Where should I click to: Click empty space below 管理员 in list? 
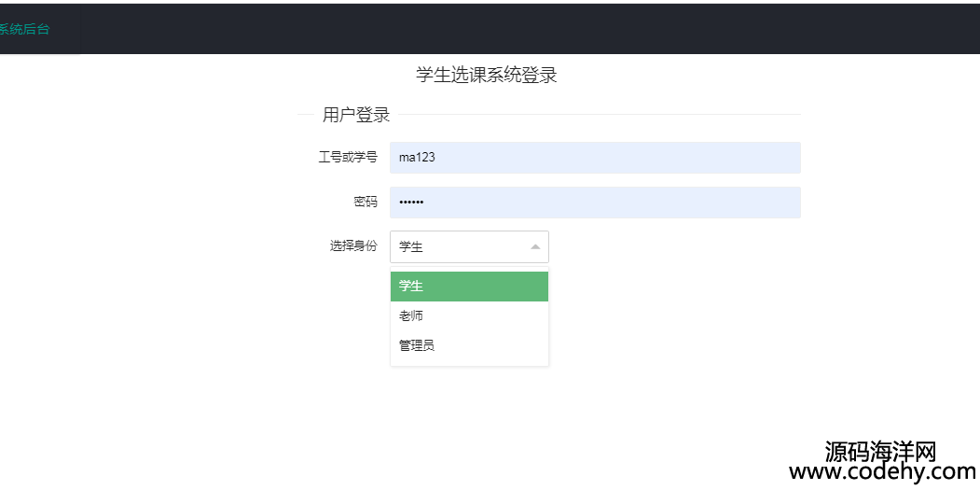(469, 363)
